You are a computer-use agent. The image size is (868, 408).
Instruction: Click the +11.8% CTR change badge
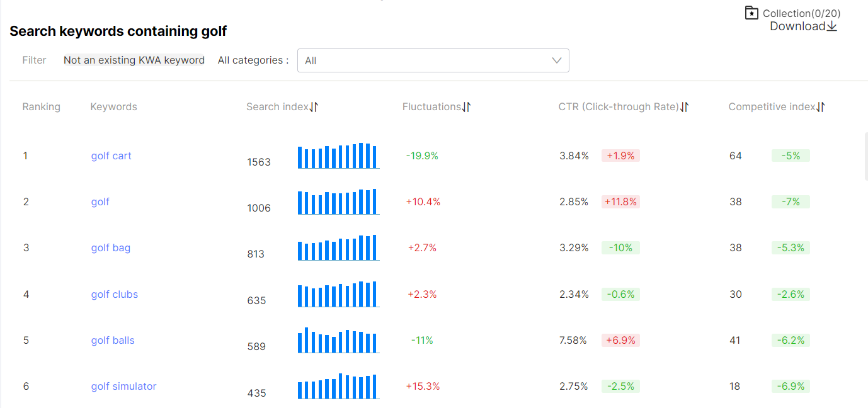[620, 201]
